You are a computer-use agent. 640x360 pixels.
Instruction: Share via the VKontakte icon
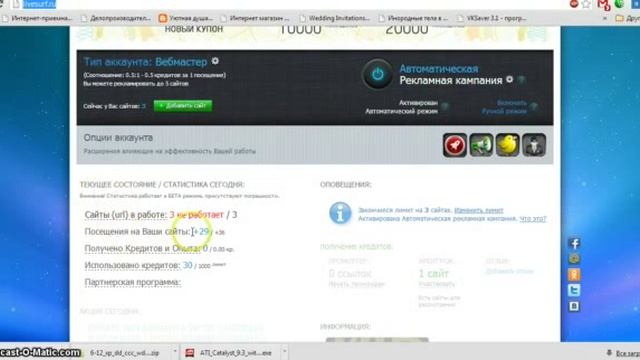click(574, 306)
